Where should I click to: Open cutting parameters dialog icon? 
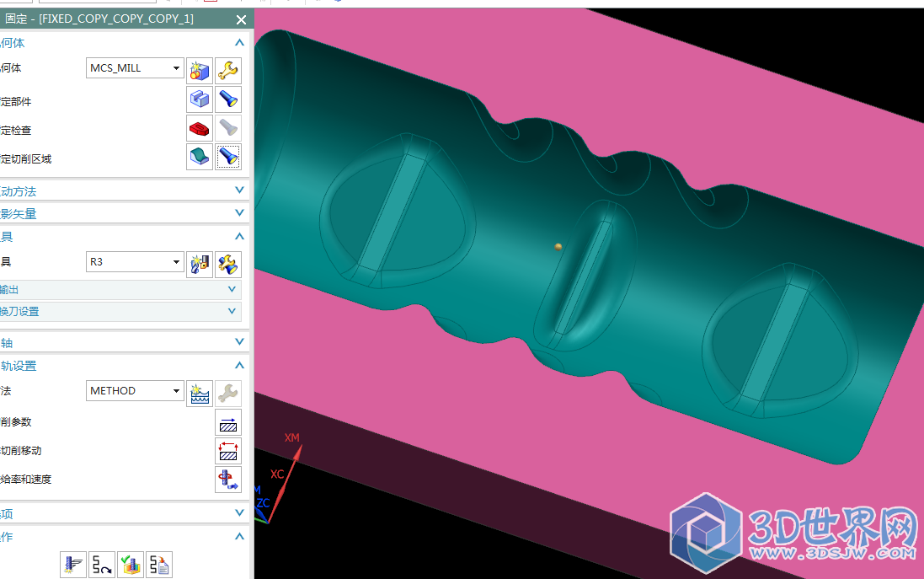pos(228,422)
